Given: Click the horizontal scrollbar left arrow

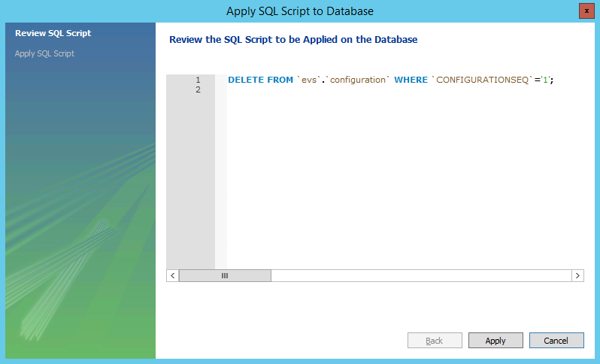Looking at the screenshot, I should [173, 276].
